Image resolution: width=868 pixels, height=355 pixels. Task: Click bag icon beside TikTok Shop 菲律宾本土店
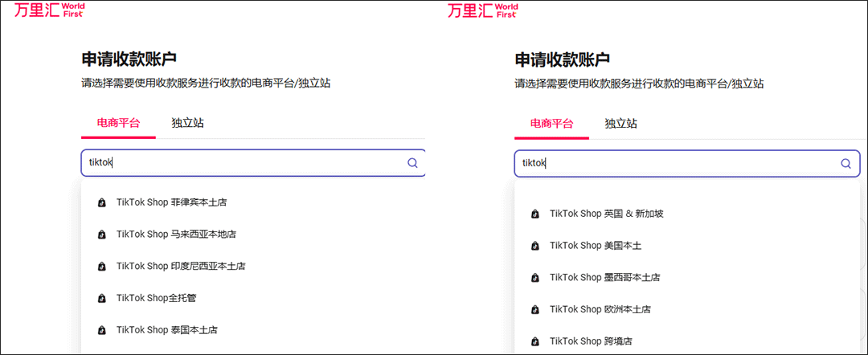point(101,203)
